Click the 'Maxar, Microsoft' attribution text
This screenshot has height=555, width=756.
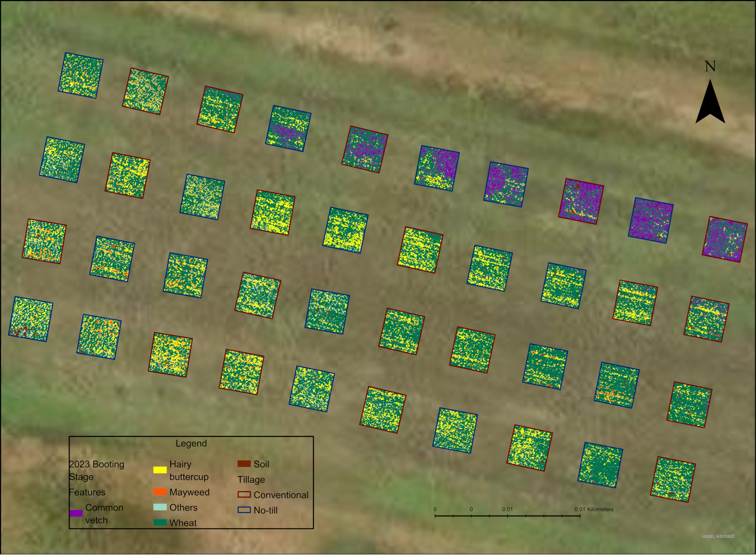[x=718, y=536]
